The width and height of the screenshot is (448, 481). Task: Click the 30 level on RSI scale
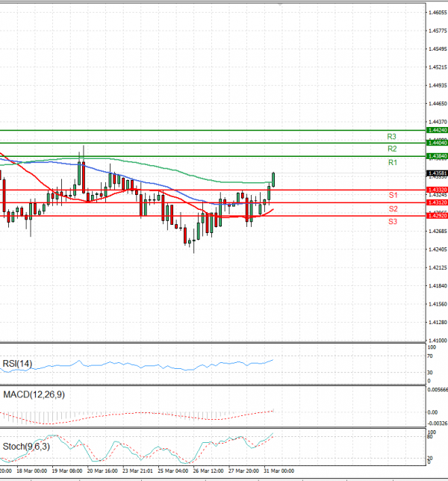coord(430,373)
